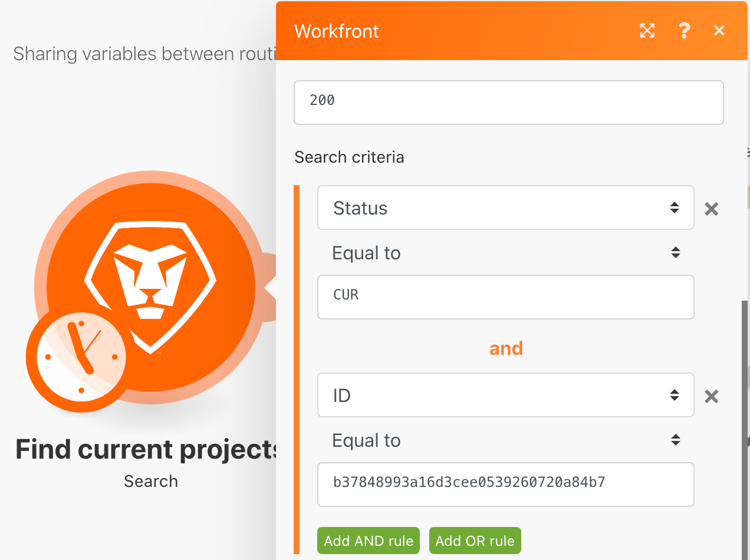The image size is (750, 560).
Task: Open the ID field dropdown
Action: click(506, 395)
